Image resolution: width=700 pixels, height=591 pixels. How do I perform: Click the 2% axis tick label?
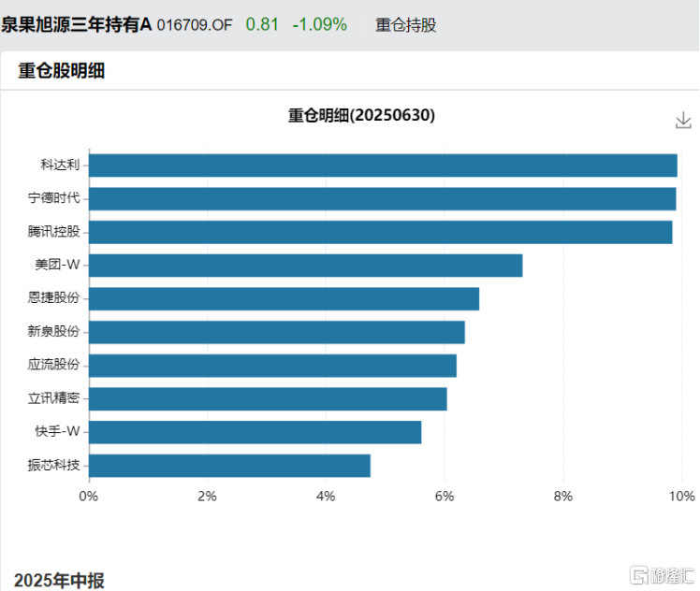coord(207,496)
